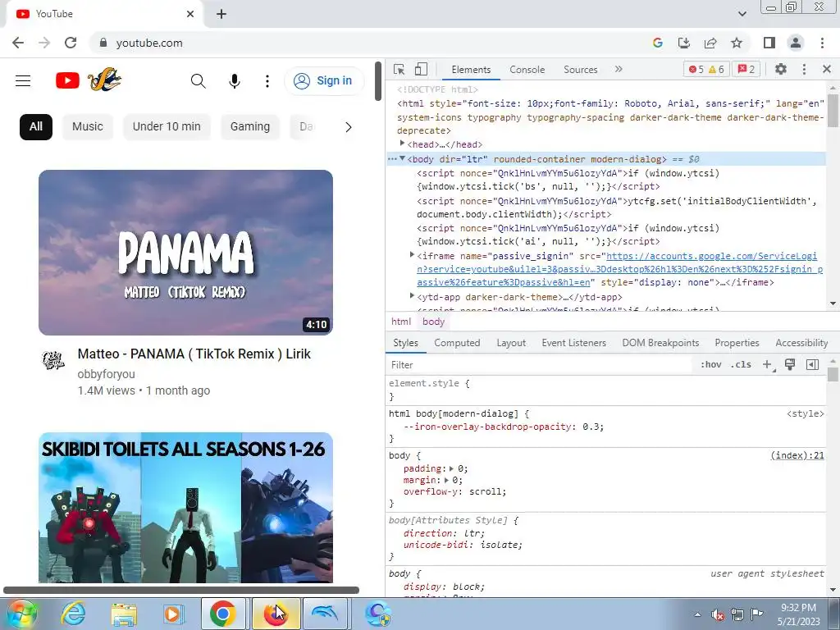Switch to the Console tab

[x=527, y=70]
